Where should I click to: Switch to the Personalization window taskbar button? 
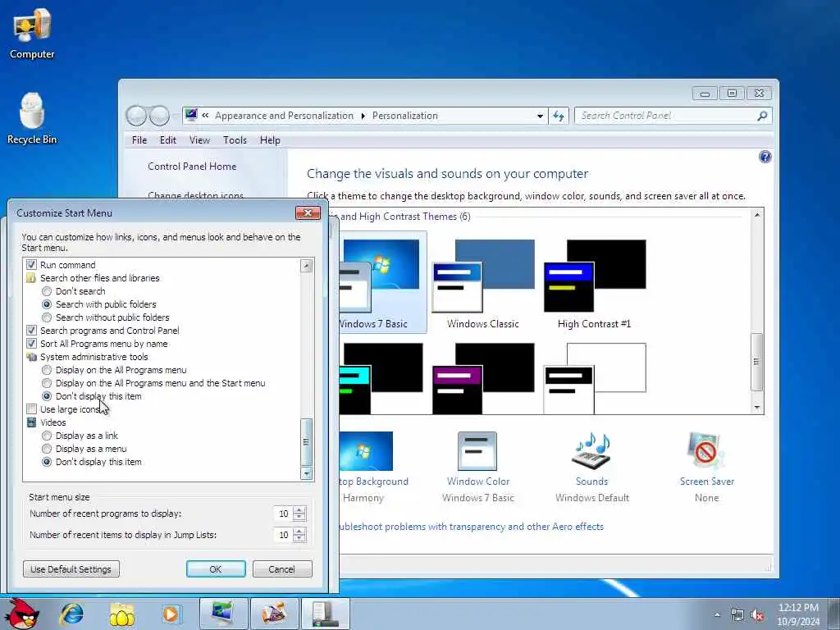(x=223, y=614)
